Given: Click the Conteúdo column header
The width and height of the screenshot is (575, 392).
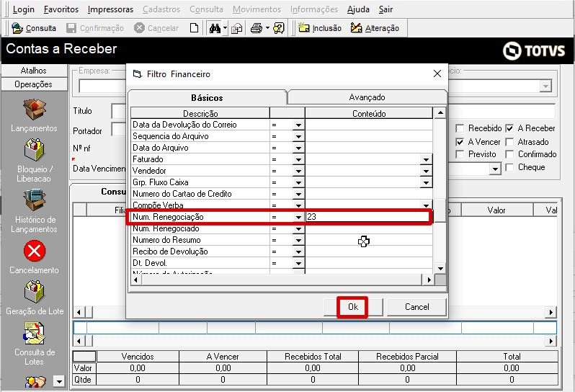Looking at the screenshot, I should [369, 113].
